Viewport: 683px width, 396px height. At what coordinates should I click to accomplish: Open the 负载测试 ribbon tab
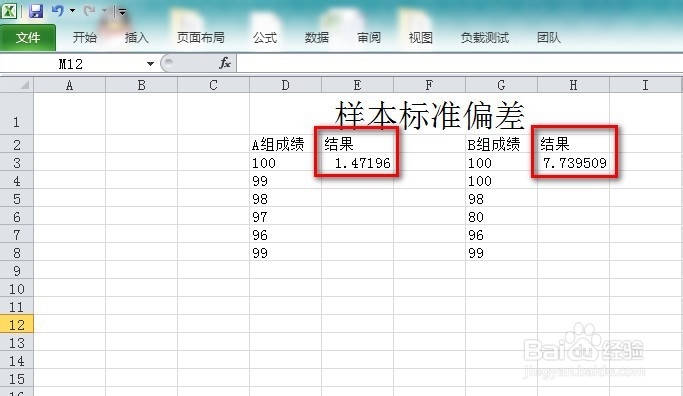484,37
